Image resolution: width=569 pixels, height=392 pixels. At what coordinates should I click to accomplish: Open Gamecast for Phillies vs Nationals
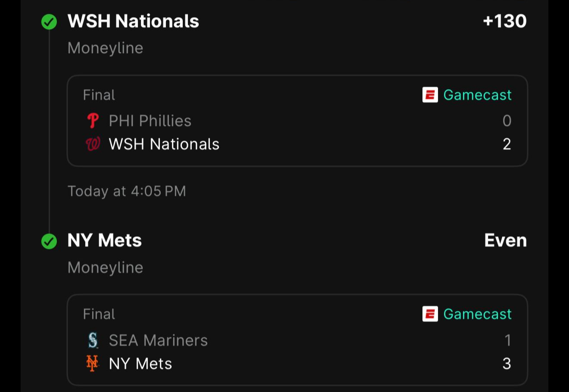477,95
